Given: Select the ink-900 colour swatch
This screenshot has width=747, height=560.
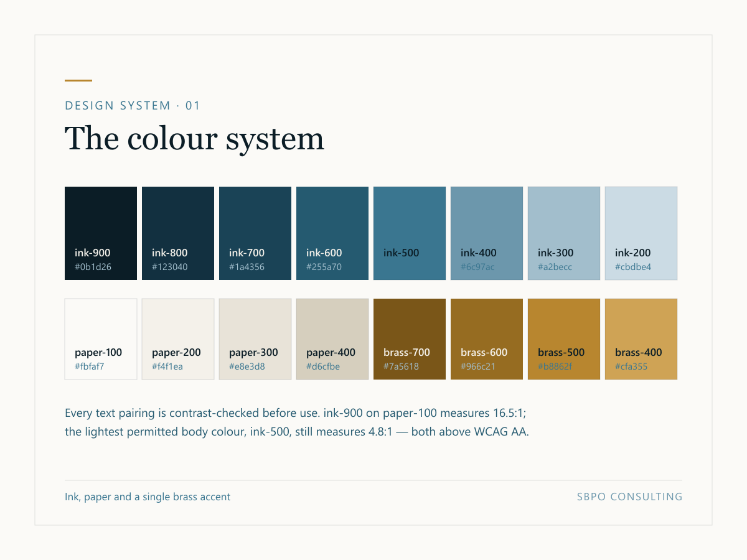Looking at the screenshot, I should 101,233.
